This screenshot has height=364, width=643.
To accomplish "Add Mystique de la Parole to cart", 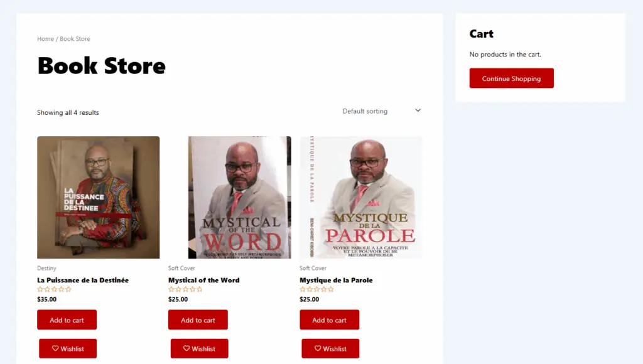I will click(329, 319).
